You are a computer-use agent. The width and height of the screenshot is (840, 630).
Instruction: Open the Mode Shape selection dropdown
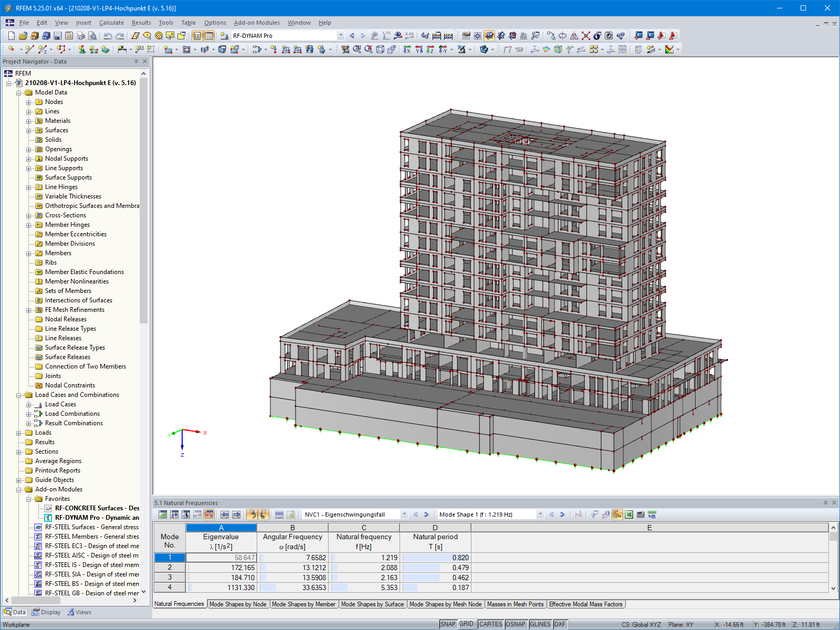[x=540, y=514]
